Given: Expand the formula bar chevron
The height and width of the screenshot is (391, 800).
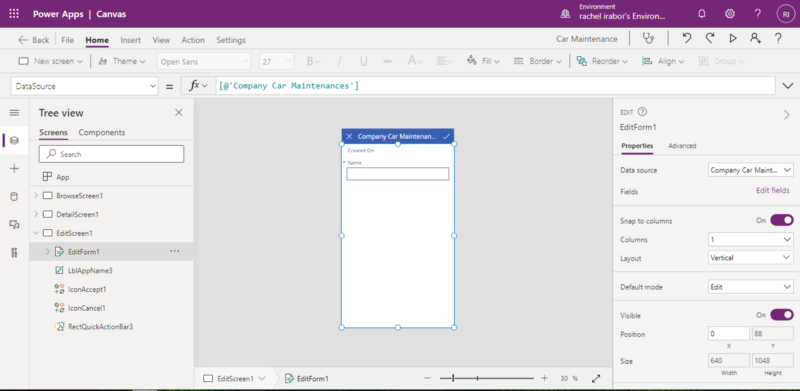Looking at the screenshot, I should point(787,86).
